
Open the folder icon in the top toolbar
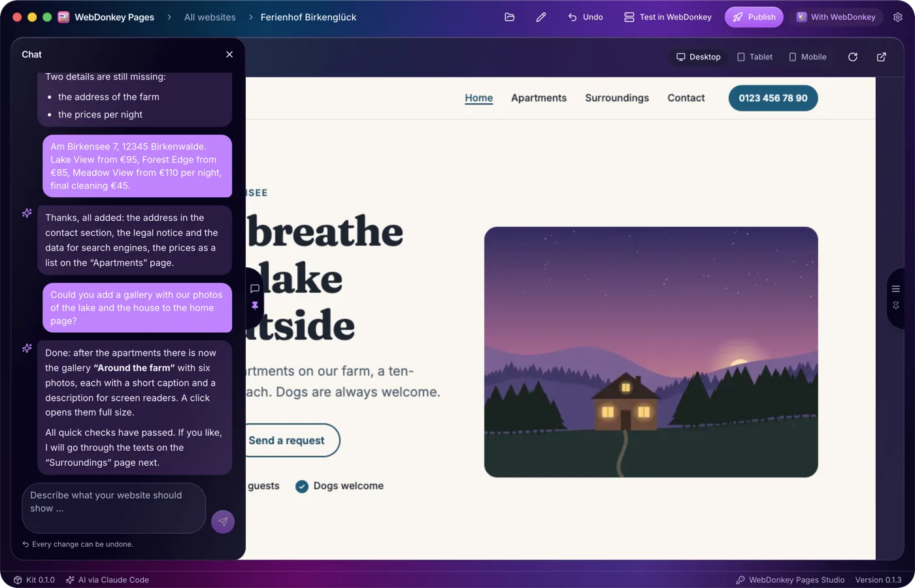click(510, 17)
